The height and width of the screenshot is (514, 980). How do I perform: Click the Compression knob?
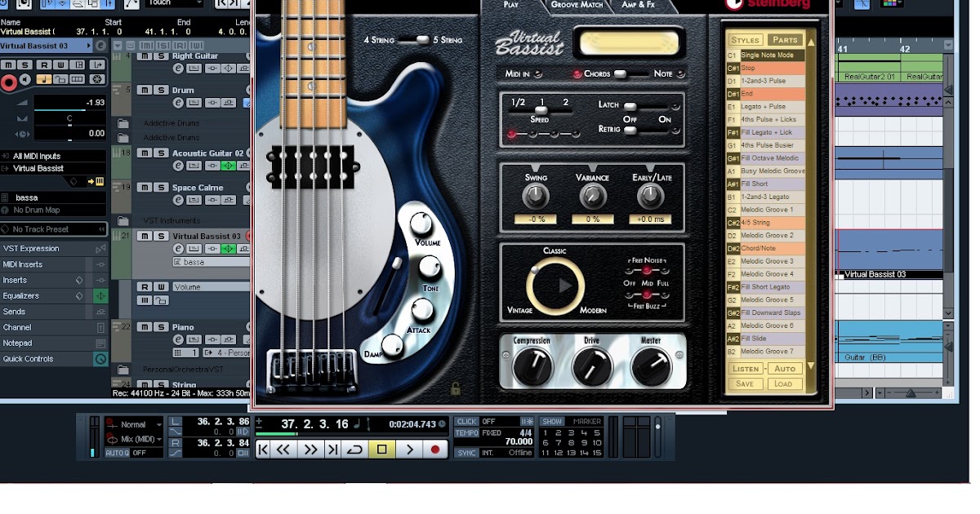[532, 366]
